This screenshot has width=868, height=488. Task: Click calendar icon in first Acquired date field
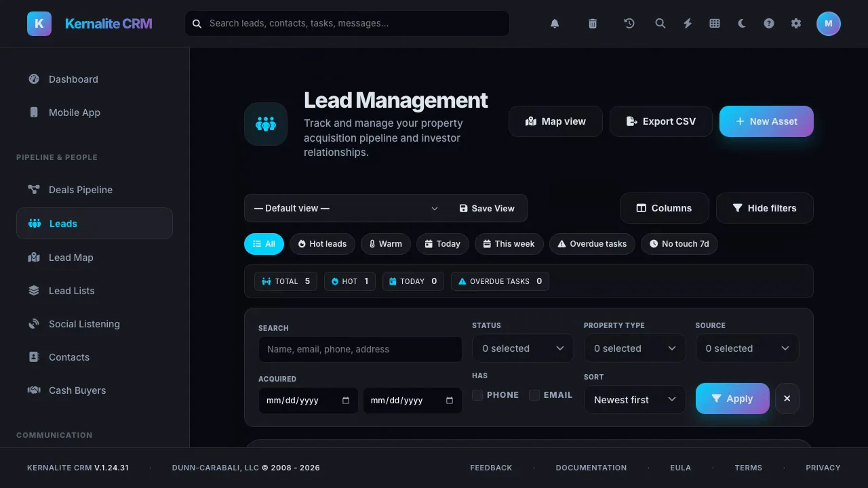[346, 401]
